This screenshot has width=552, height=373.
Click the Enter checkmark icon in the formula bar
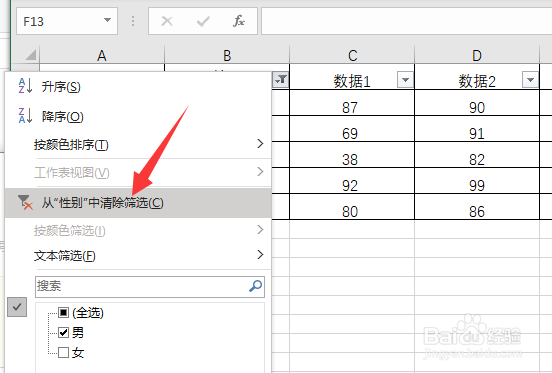coord(203,21)
